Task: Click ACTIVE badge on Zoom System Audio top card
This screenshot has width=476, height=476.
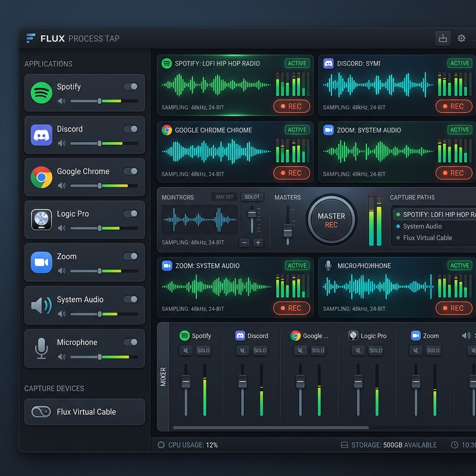Action: pyautogui.click(x=459, y=130)
